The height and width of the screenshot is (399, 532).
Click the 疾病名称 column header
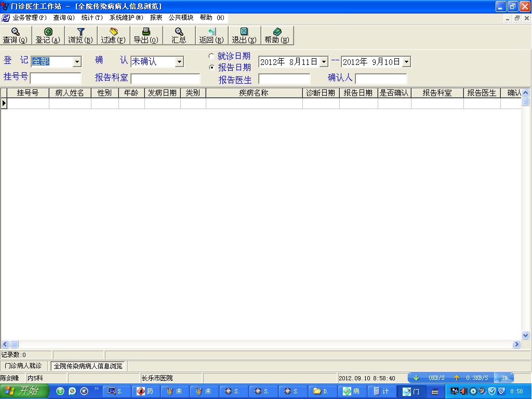point(254,93)
